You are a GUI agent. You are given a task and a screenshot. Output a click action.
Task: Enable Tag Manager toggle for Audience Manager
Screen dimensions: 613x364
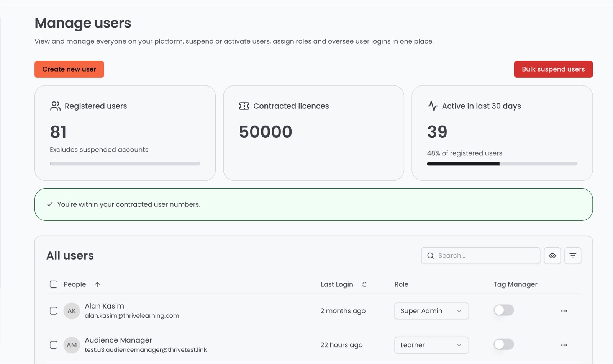pos(504,344)
